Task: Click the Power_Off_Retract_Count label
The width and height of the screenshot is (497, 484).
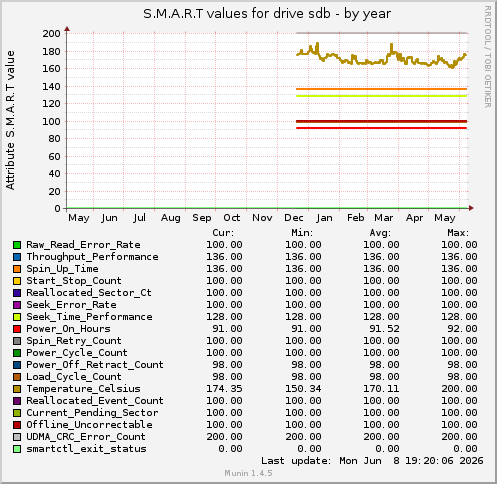Action: (x=95, y=365)
